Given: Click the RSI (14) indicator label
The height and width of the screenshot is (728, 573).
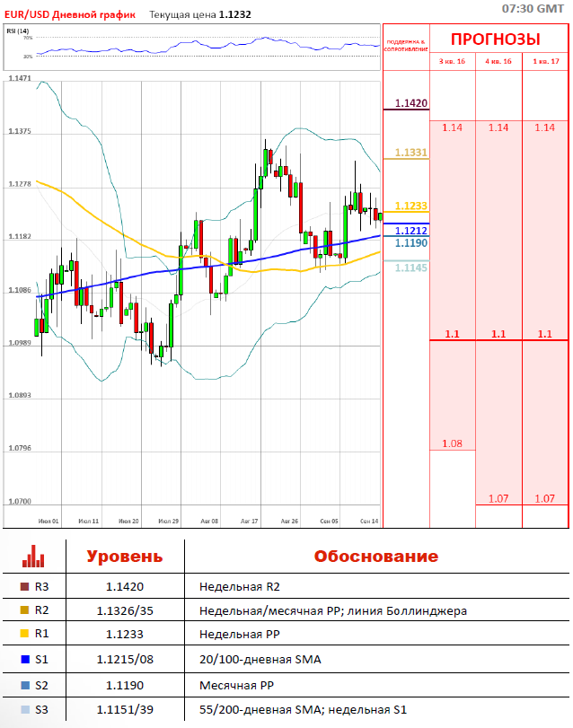Looking at the screenshot, I should tap(18, 31).
